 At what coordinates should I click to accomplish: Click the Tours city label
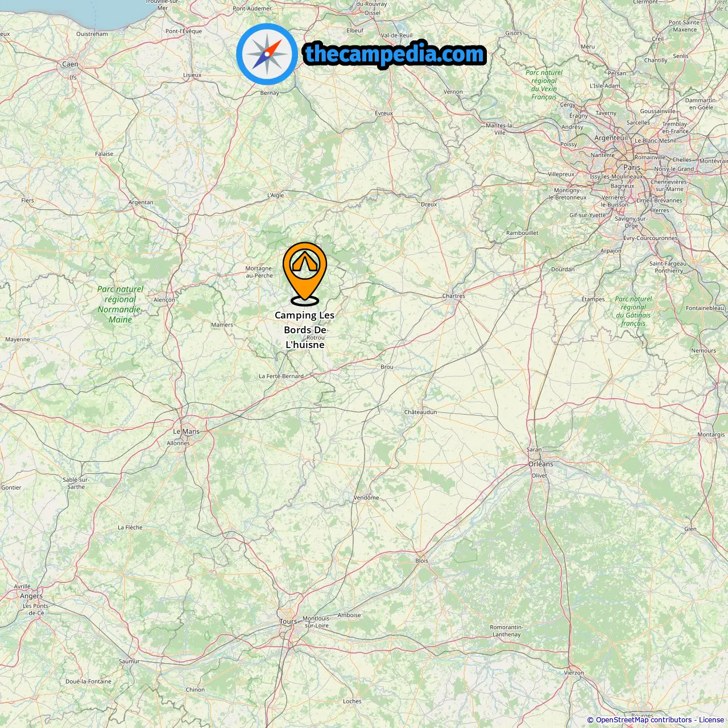(288, 622)
